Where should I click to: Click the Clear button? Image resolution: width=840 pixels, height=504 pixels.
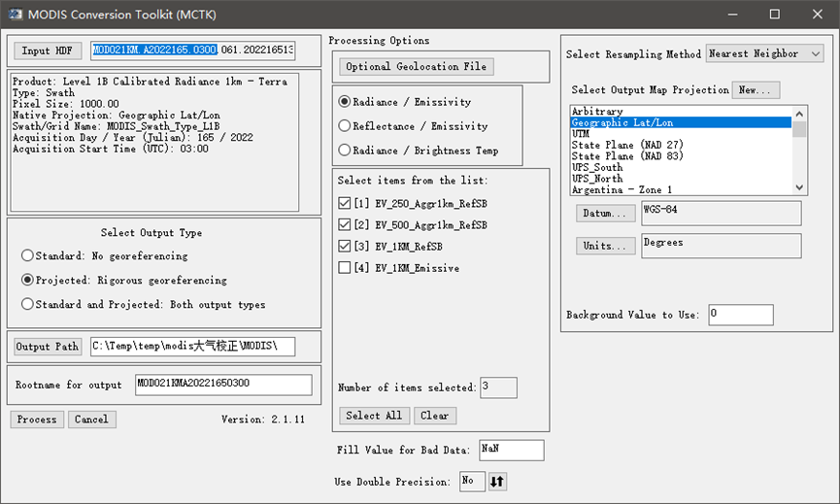coord(434,416)
